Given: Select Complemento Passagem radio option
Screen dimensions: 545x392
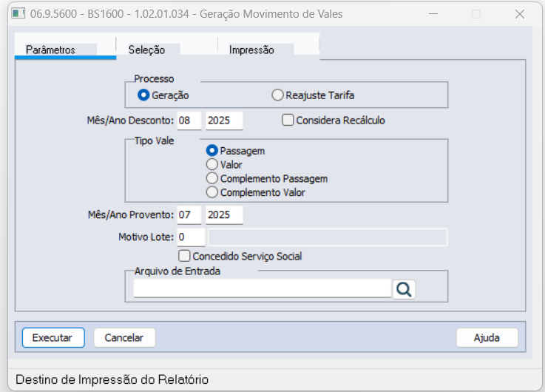Looking at the screenshot, I should [212, 178].
